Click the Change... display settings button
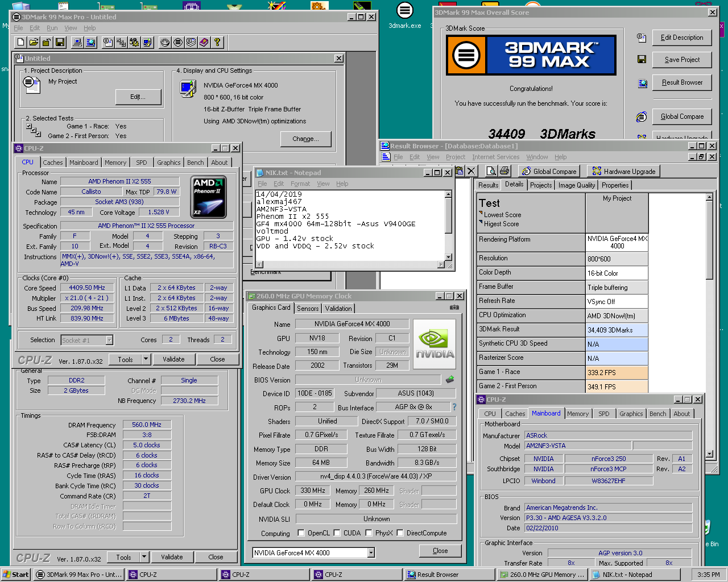Image resolution: width=728 pixels, height=582 pixels. tap(305, 139)
